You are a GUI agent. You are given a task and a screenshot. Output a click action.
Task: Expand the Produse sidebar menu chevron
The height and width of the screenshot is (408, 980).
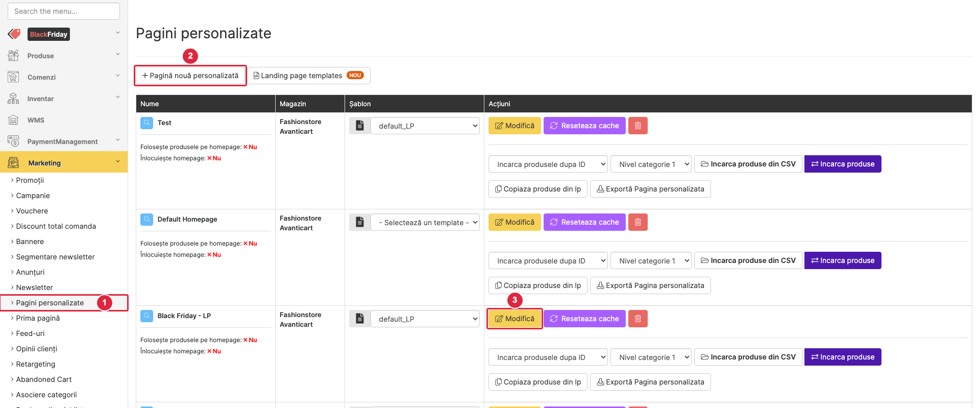click(118, 55)
